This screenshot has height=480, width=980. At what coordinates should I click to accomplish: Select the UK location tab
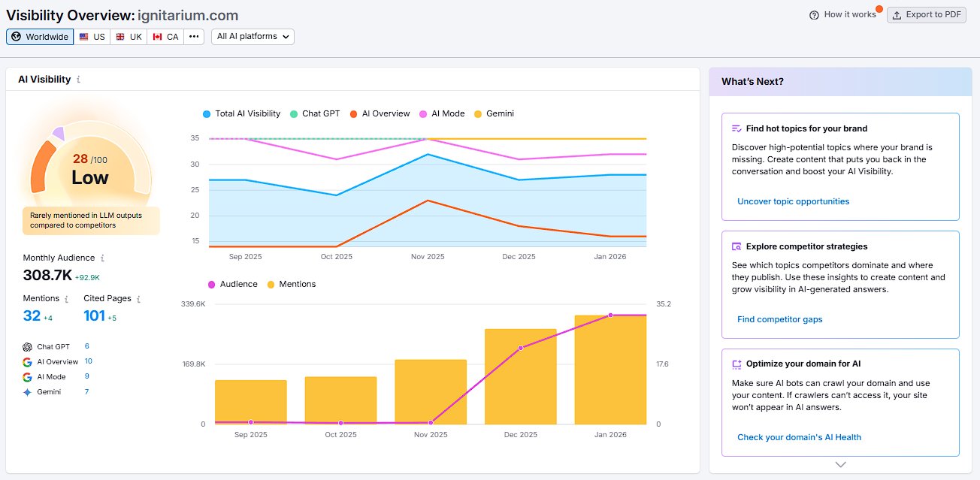[x=128, y=35]
